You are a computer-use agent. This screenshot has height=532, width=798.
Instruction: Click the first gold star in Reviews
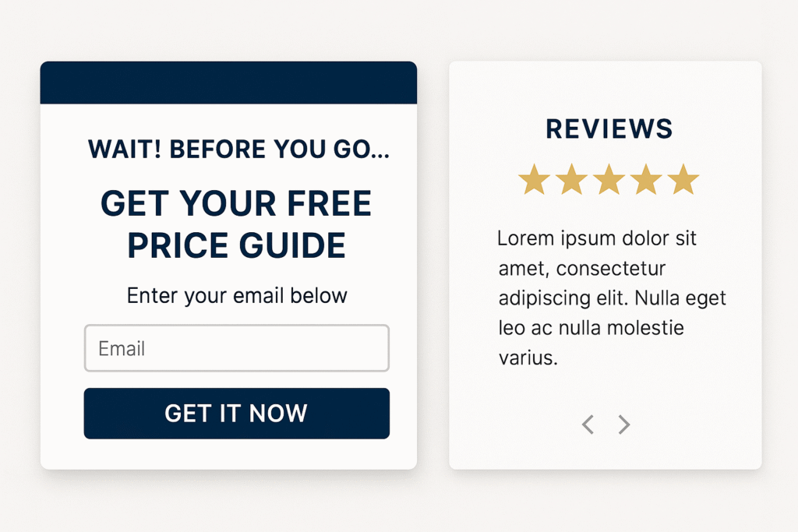pos(534,179)
